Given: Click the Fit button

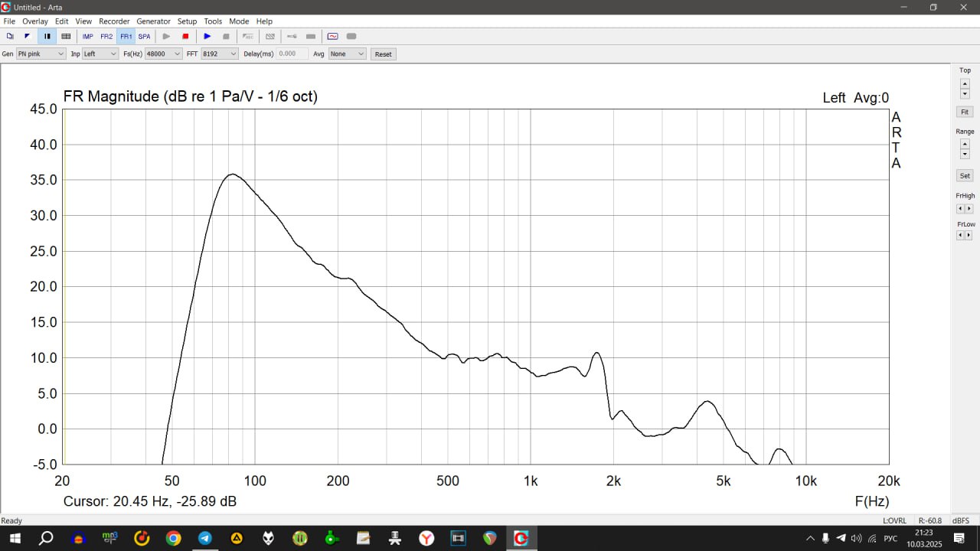Looking at the screenshot, I should (x=965, y=112).
